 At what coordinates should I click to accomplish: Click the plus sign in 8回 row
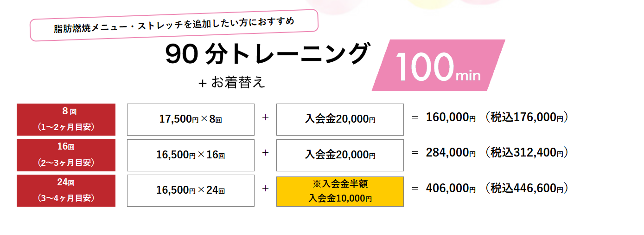(x=265, y=118)
